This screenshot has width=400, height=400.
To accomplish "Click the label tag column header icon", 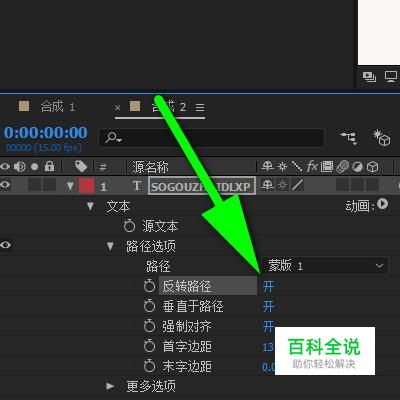I will click(81, 166).
